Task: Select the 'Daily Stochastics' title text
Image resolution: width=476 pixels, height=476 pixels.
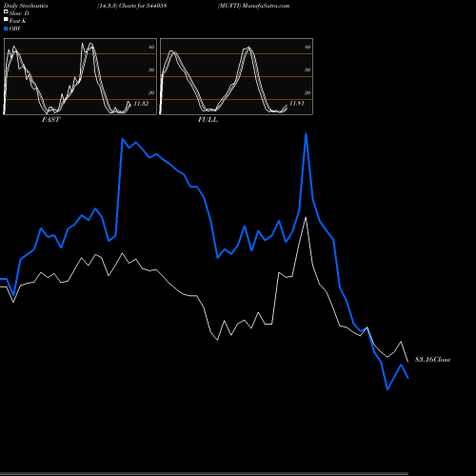Action: click(26, 6)
